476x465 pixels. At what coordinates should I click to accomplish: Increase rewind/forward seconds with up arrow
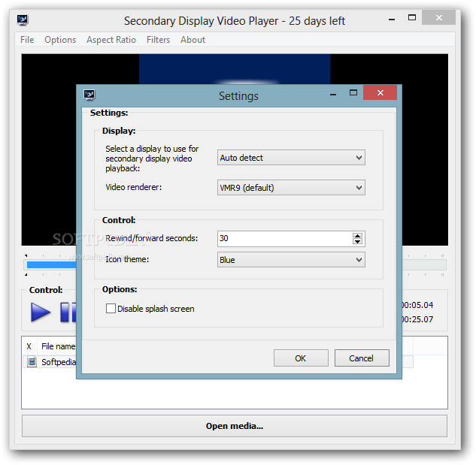pos(357,236)
